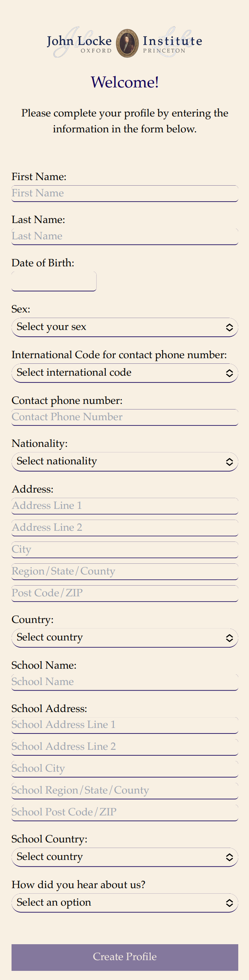Click the School Post Code/ZIP field
The image size is (249, 980).
(125, 812)
